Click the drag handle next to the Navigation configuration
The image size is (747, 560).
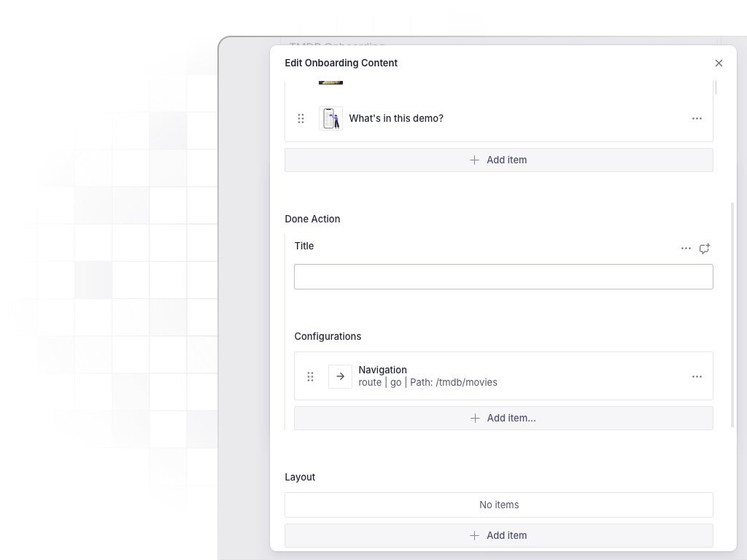(x=311, y=376)
